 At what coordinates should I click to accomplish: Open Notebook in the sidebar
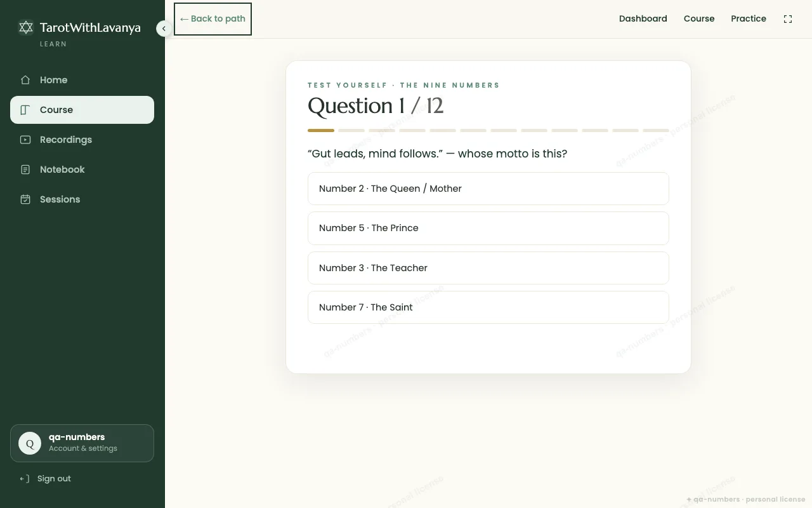click(x=82, y=170)
